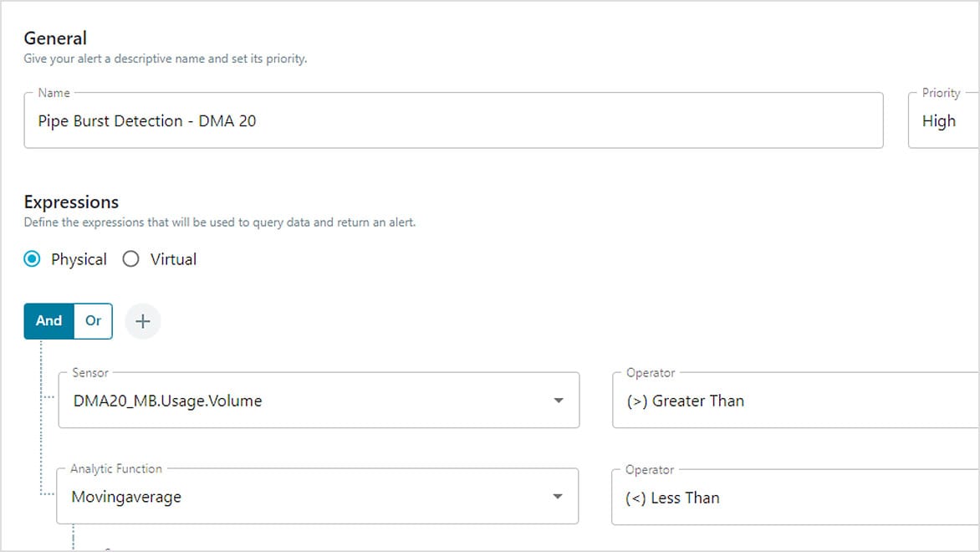The image size is (980, 552).
Task: Open the sensor selector DMA20_MB.Usage.Volume
Action: [318, 401]
